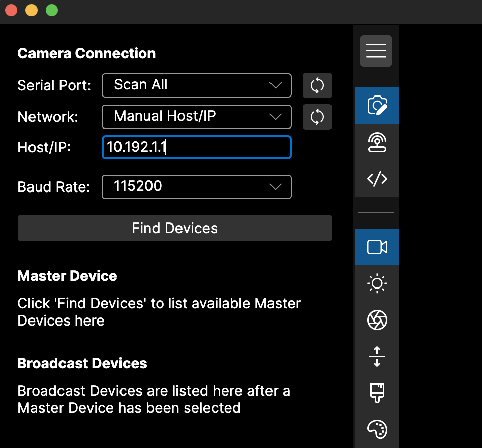Maximize the window with the green button
This screenshot has height=448, width=482.
tap(52, 10)
